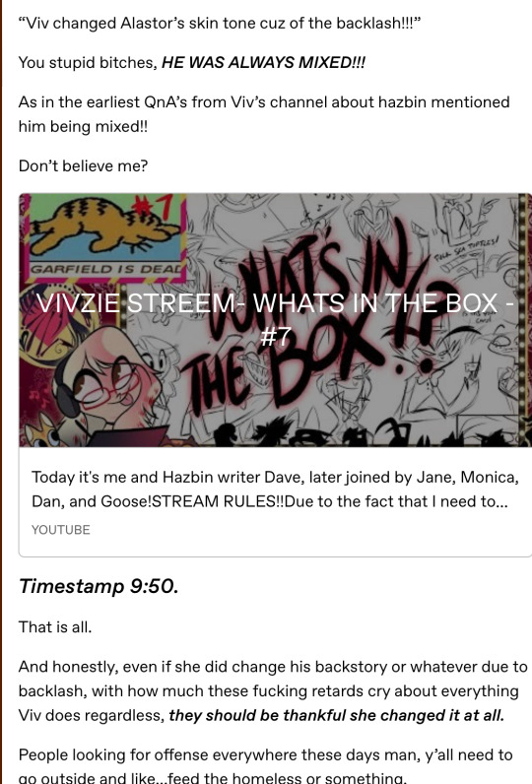The image size is (532, 784).
Task: Click the bold "HE WAS ALWAYS MIXED!!!" text
Action: point(263,62)
